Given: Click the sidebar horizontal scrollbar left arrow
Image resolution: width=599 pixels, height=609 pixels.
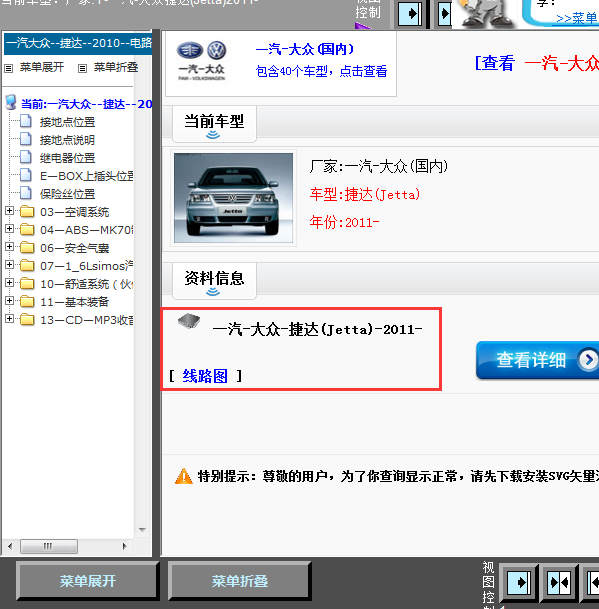Looking at the screenshot, I should coord(10,546).
